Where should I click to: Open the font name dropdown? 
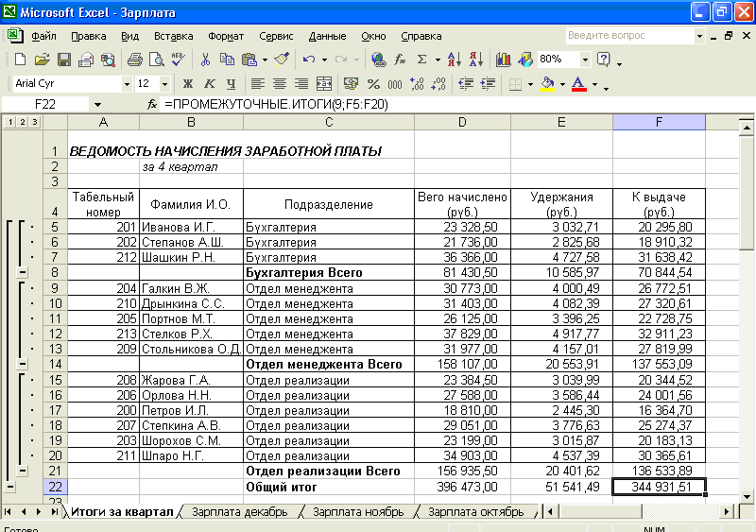[127, 84]
